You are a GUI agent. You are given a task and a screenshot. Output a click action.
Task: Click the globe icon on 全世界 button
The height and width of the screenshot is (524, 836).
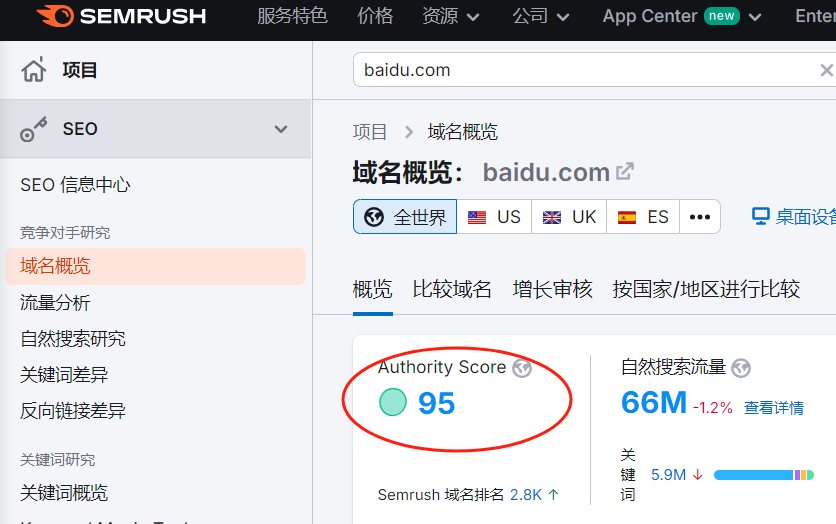tap(374, 217)
